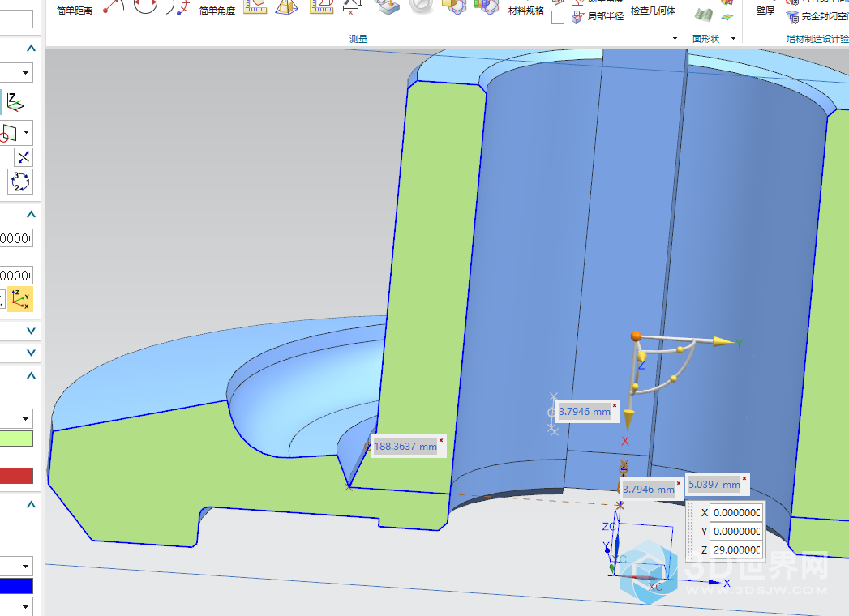Click Examine Geometry (检查几何体) command
This screenshot has height=616, width=849.
coord(653,11)
